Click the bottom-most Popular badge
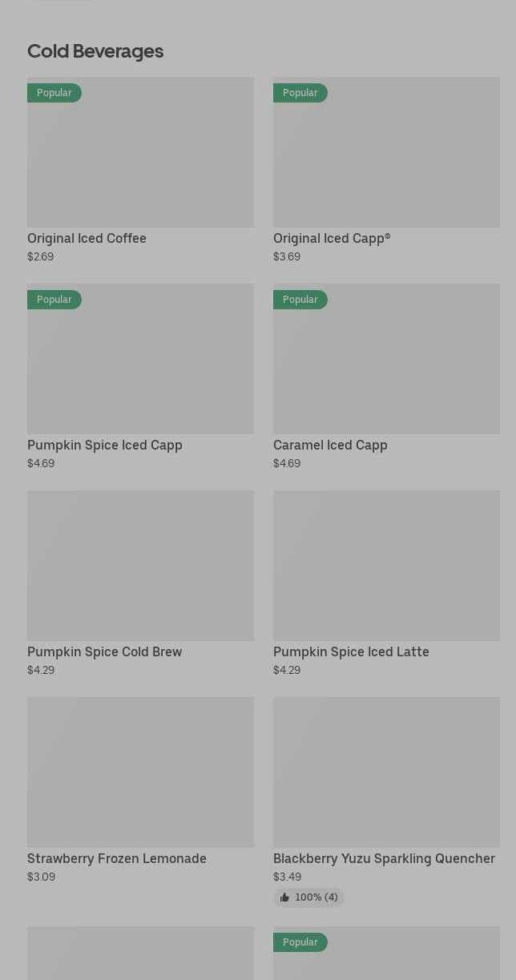Viewport: 516px width, 980px height. tap(300, 942)
